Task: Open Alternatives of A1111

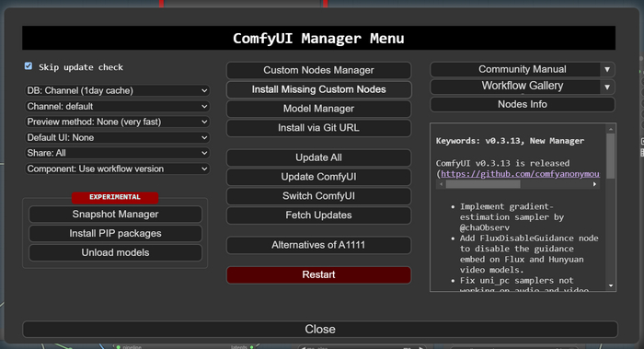Action: 318,245
